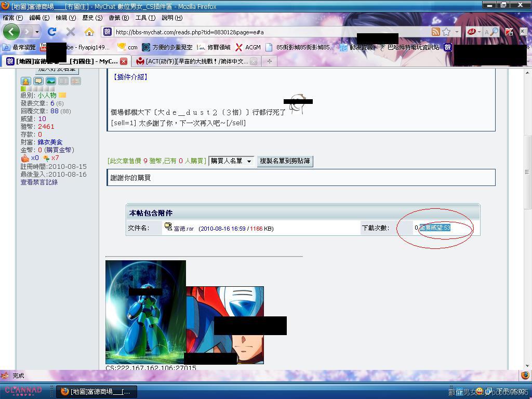Open the 動漫資源 bookmark

click(356, 47)
